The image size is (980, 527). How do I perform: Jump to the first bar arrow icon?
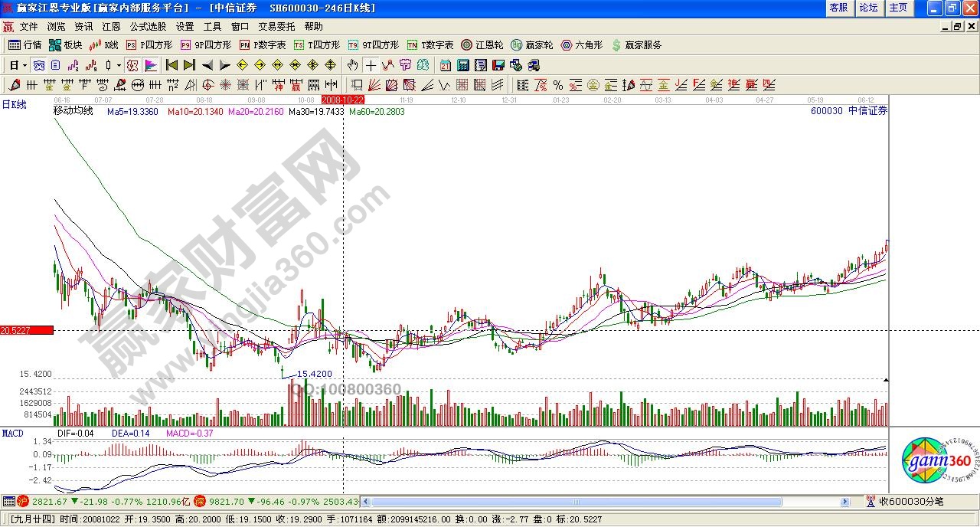click(x=172, y=65)
